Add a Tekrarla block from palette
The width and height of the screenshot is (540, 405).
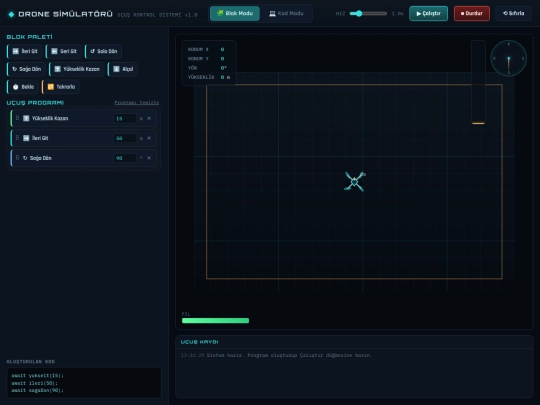[61, 87]
